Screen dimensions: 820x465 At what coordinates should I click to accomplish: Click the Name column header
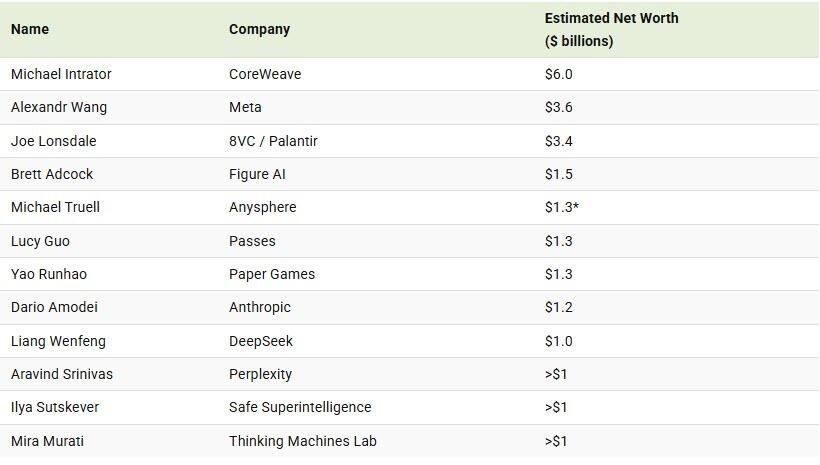click(30, 29)
